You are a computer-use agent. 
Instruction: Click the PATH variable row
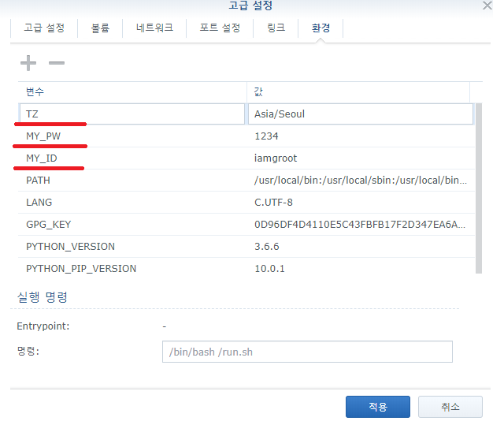click(x=132, y=181)
